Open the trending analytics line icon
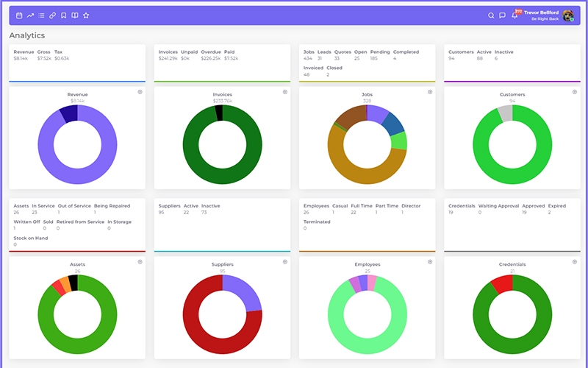The height and width of the screenshot is (368, 588). click(30, 15)
